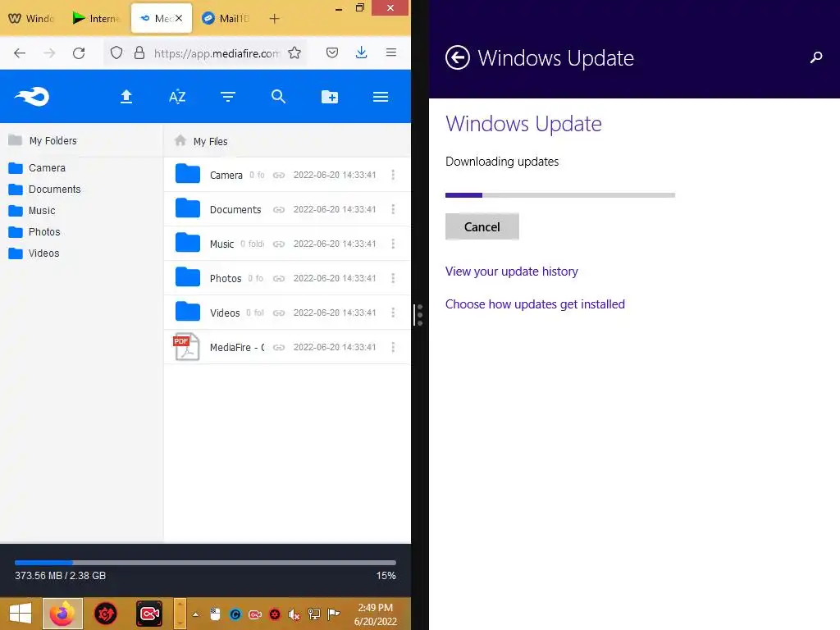Open the MediaFire PDF file
Screen dimensions: 840x630
(287, 347)
